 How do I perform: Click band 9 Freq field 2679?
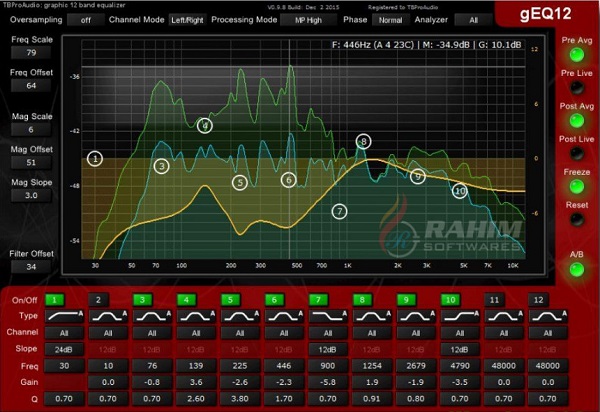click(416, 366)
